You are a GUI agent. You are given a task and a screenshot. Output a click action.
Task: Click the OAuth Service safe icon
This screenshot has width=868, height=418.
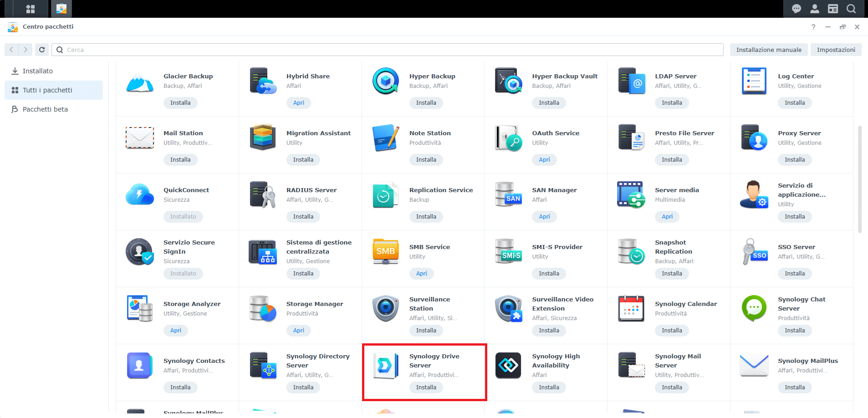[508, 138]
